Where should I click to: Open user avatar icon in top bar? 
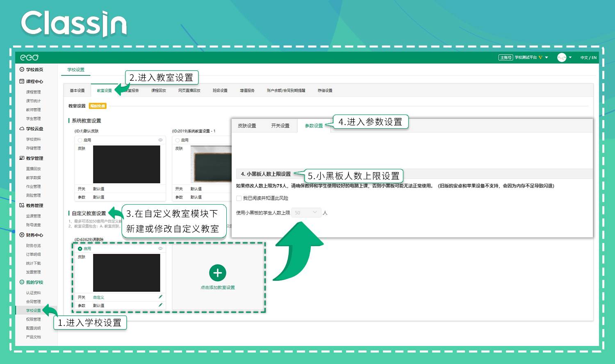tap(562, 57)
